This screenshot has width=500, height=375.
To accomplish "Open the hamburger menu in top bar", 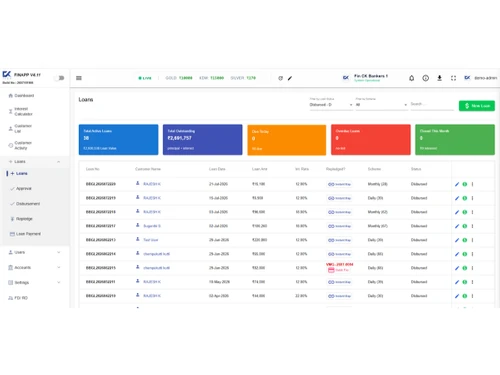I will pyautogui.click(x=79, y=78).
